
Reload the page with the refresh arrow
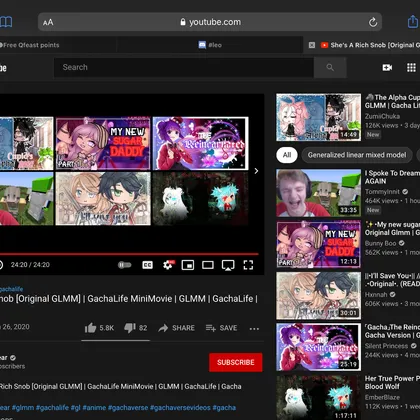pos(373,22)
